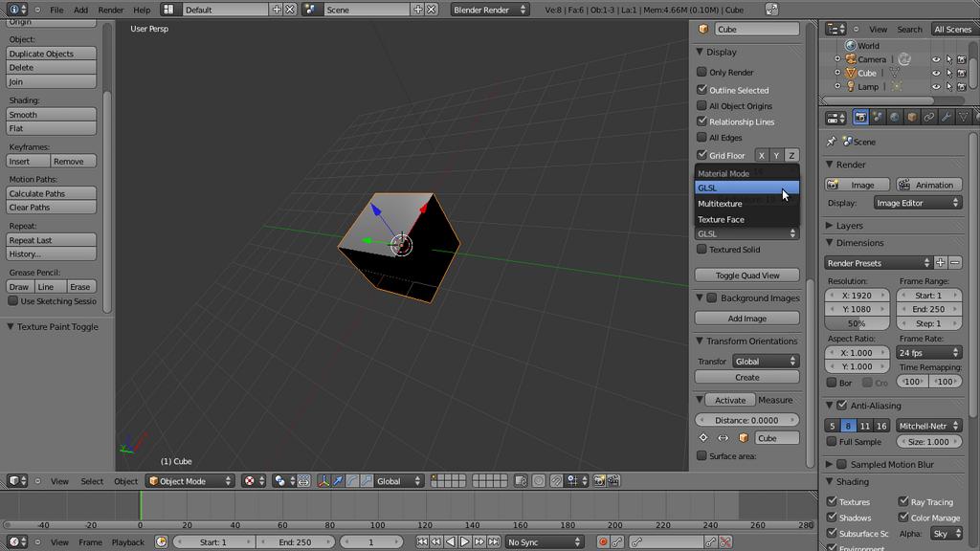Enable the All Object Origins checkbox
This screenshot has width=980, height=551.
[x=702, y=105]
